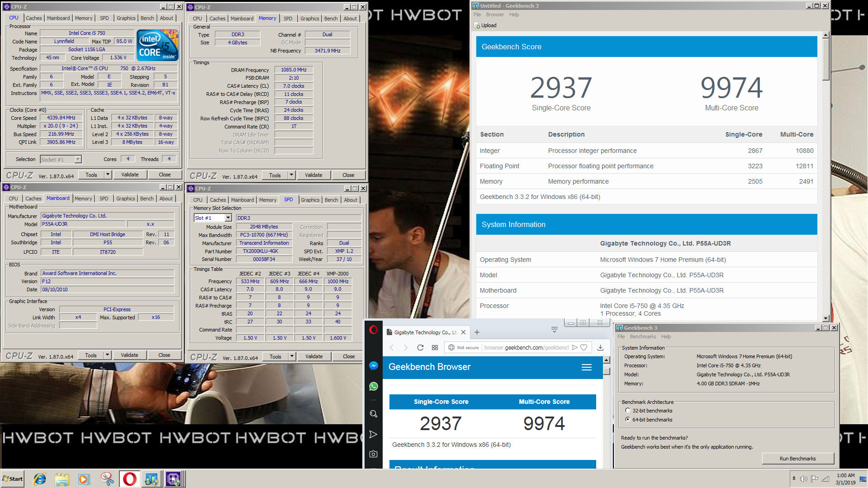Go back in Opera browser
868x488 pixels.
point(392,347)
